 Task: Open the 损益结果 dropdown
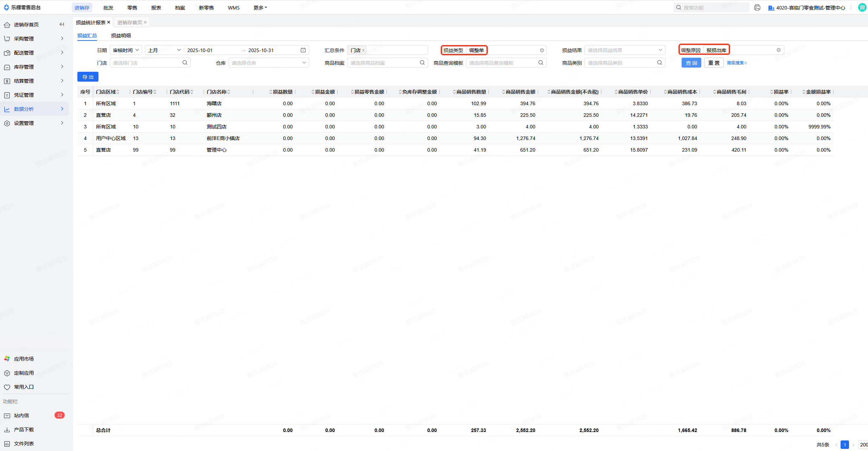tap(624, 50)
